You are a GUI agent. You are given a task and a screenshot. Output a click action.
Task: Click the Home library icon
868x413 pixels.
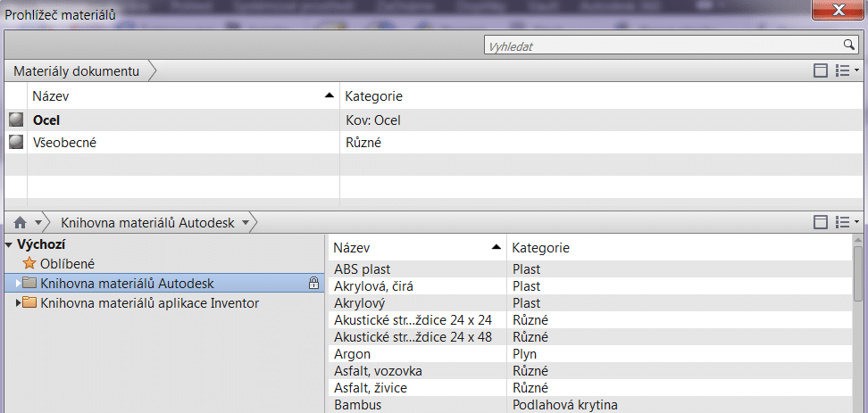click(x=20, y=223)
